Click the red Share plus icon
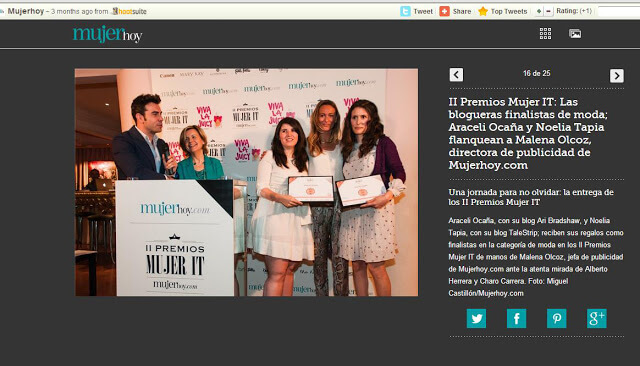 click(444, 11)
